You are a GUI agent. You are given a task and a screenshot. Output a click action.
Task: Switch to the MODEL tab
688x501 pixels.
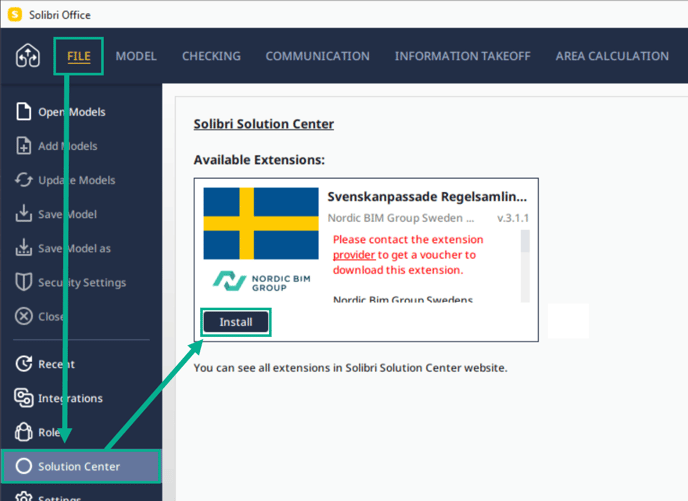pyautogui.click(x=136, y=56)
